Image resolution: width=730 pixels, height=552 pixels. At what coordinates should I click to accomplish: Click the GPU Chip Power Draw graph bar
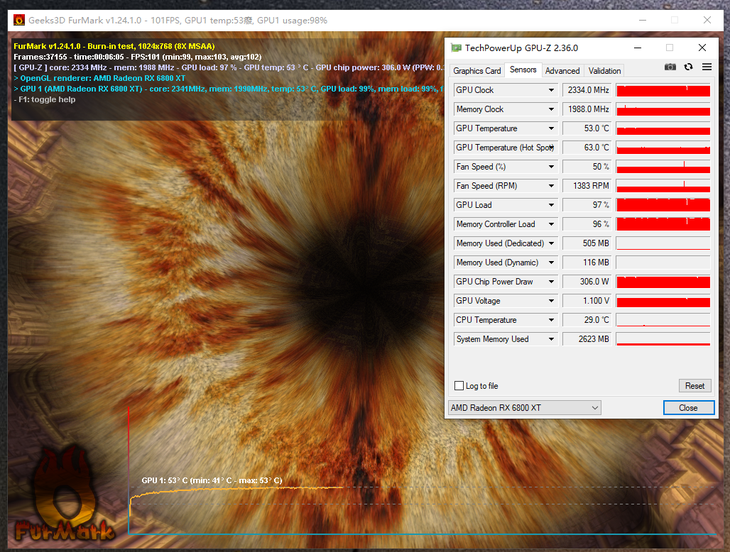point(663,282)
